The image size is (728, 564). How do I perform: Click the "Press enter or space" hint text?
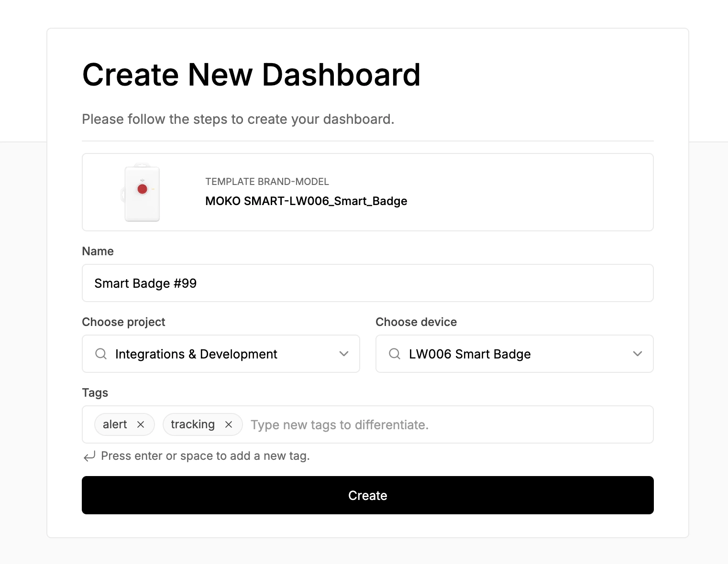[205, 456]
